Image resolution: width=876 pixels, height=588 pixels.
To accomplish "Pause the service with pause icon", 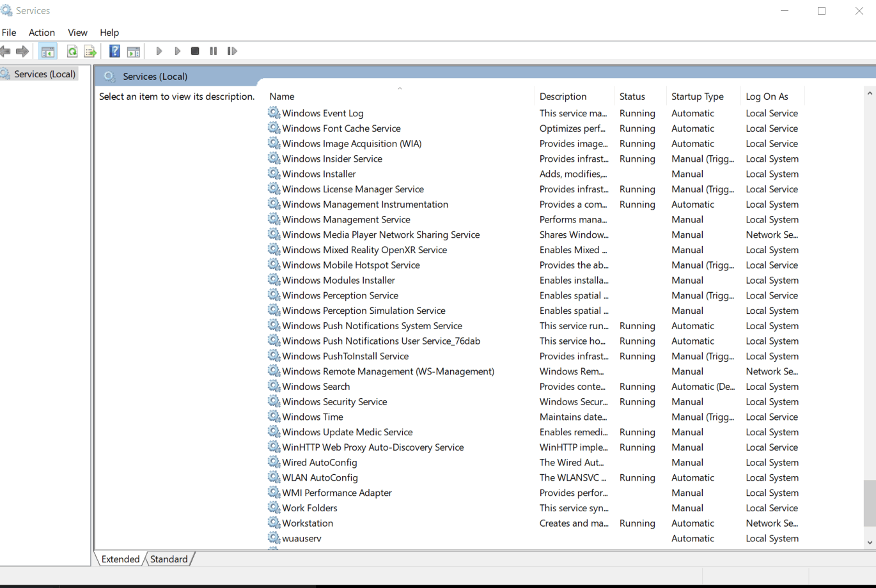I will [214, 51].
